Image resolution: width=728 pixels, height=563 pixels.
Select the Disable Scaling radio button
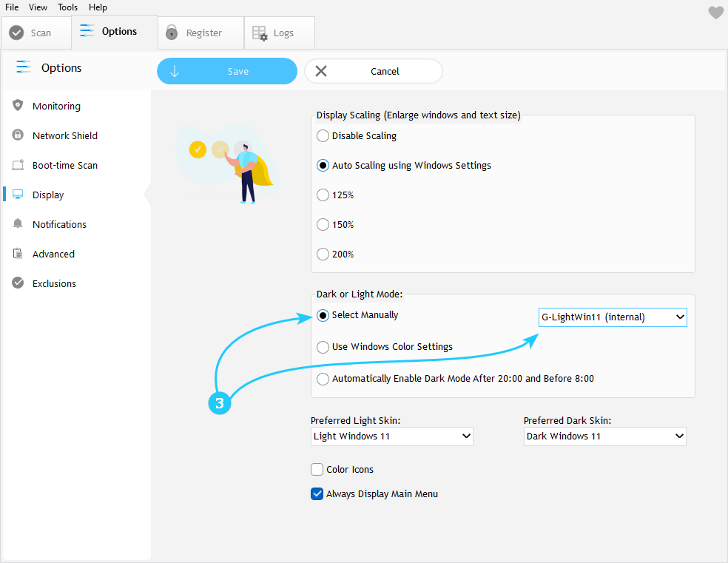click(x=323, y=136)
